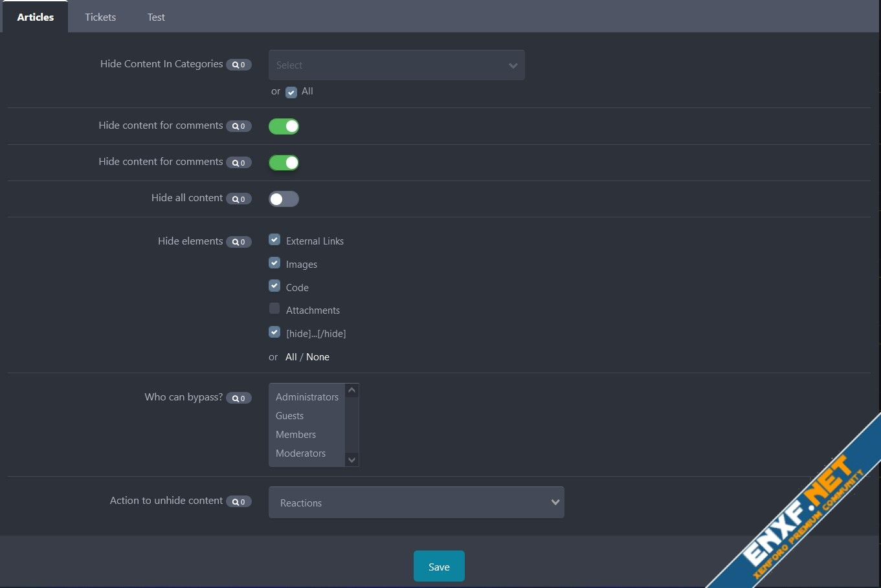
Task: Open the Test tab
Action: (156, 17)
